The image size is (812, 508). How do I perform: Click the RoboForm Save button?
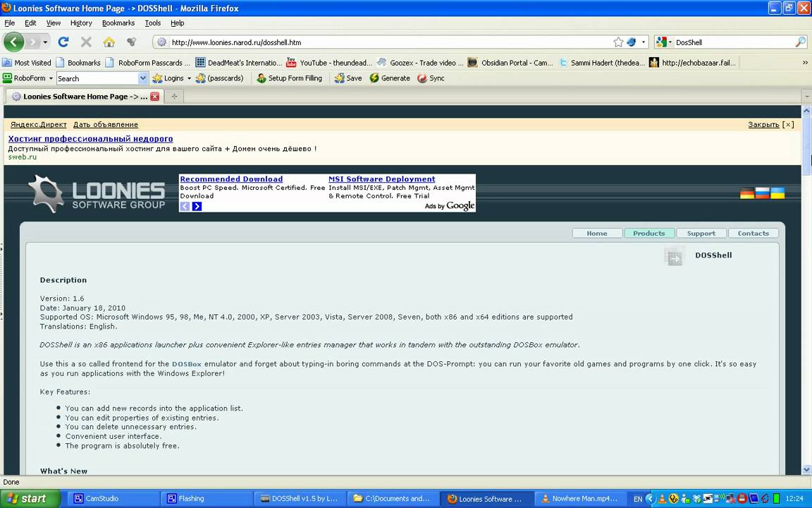pos(348,78)
